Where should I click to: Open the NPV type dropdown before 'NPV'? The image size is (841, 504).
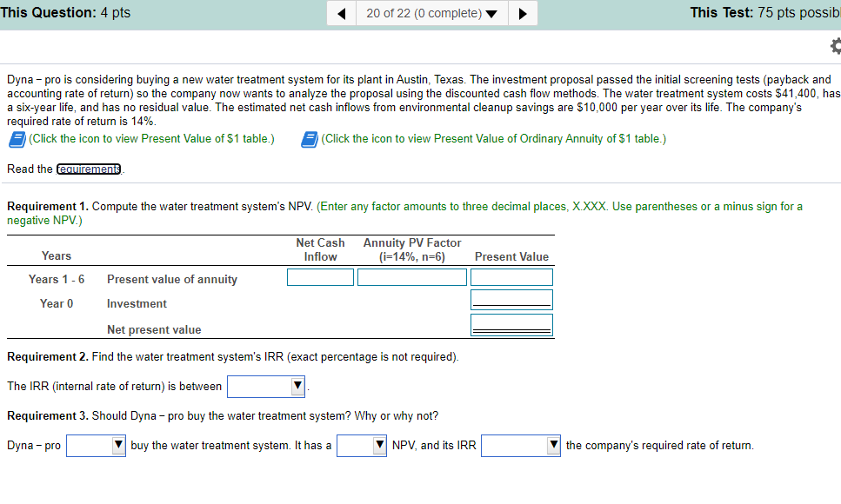click(x=362, y=446)
